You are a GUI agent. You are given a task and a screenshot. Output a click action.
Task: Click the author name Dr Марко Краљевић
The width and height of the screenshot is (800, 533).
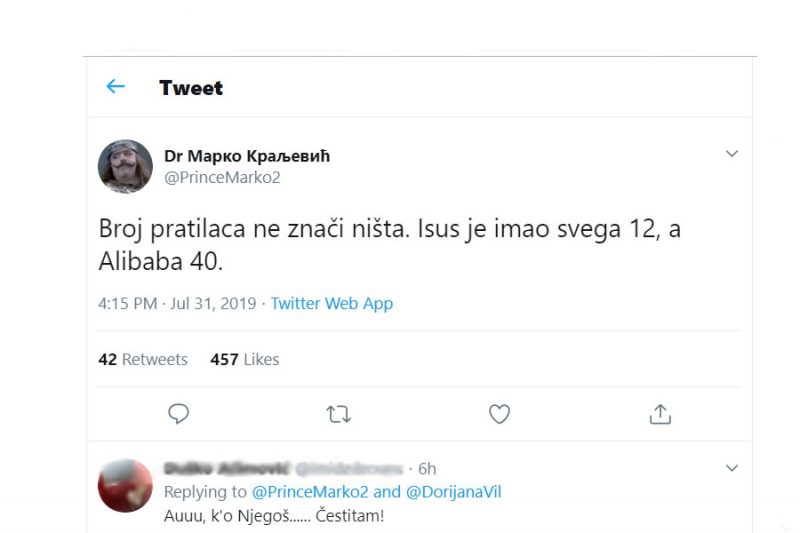click(x=246, y=156)
